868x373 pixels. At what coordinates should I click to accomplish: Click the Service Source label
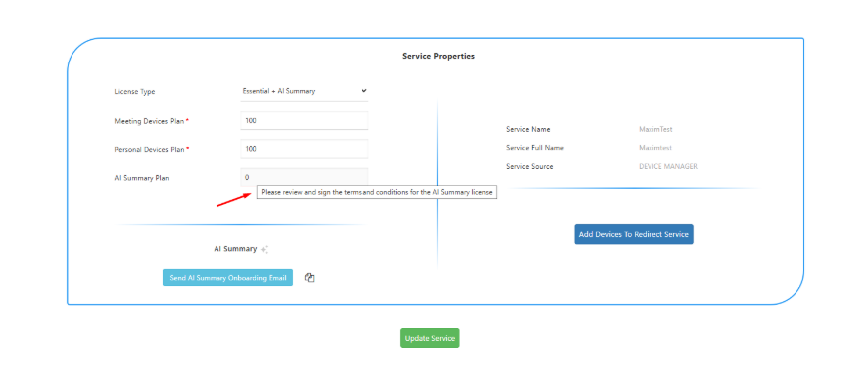click(529, 166)
